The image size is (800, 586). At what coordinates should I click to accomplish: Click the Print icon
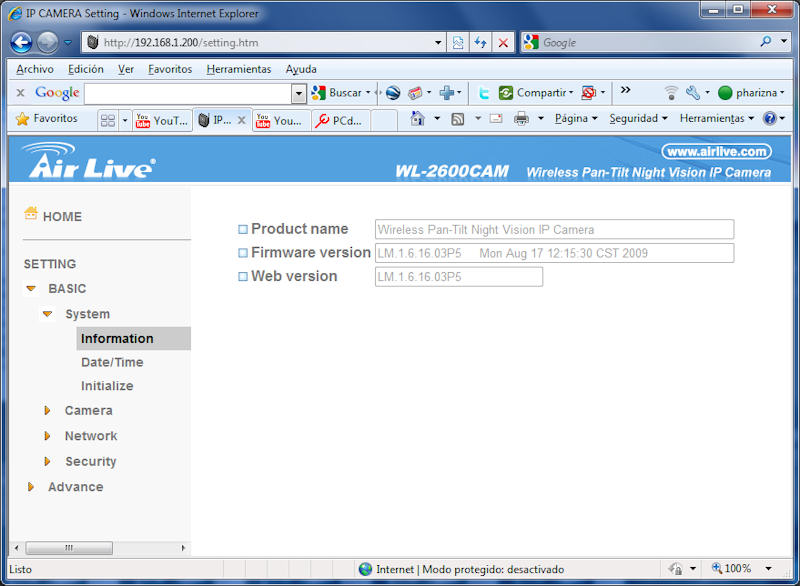(521, 119)
